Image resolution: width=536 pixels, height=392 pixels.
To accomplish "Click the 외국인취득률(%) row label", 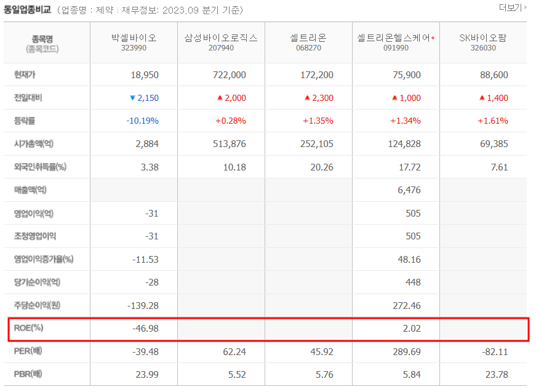I will tap(40, 167).
